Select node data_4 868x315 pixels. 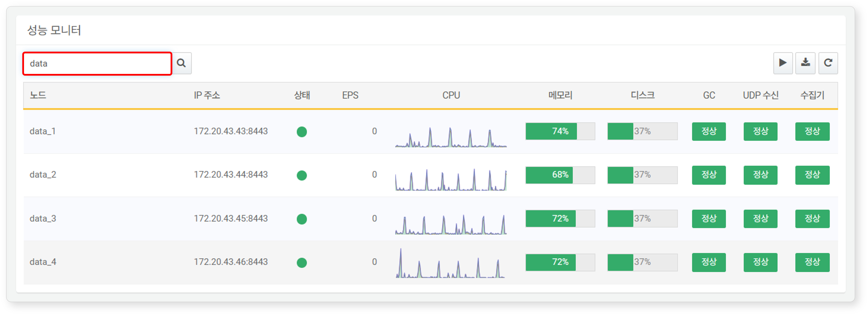(43, 262)
